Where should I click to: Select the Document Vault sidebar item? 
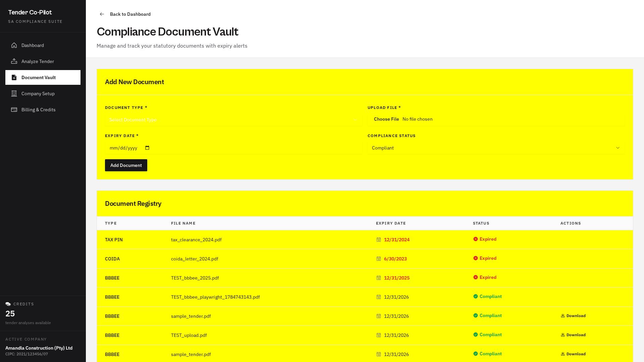coord(43,77)
